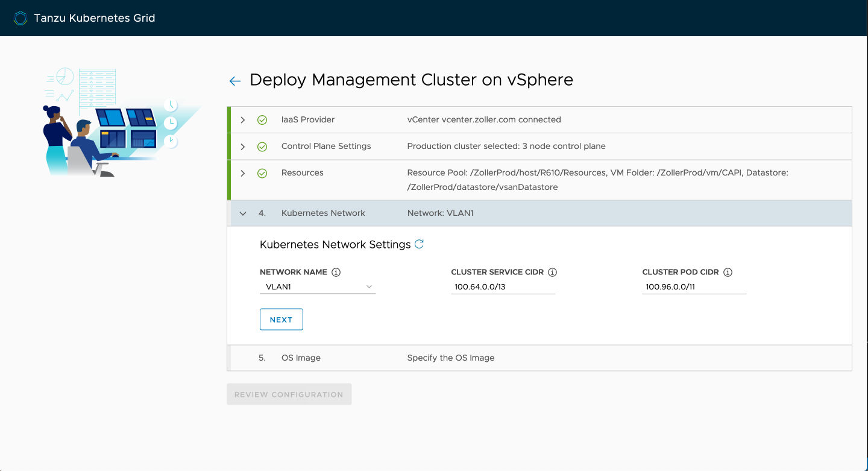The height and width of the screenshot is (471, 868).
Task: Click the info icon beside Cluster Service CIDR
Action: [x=552, y=272]
